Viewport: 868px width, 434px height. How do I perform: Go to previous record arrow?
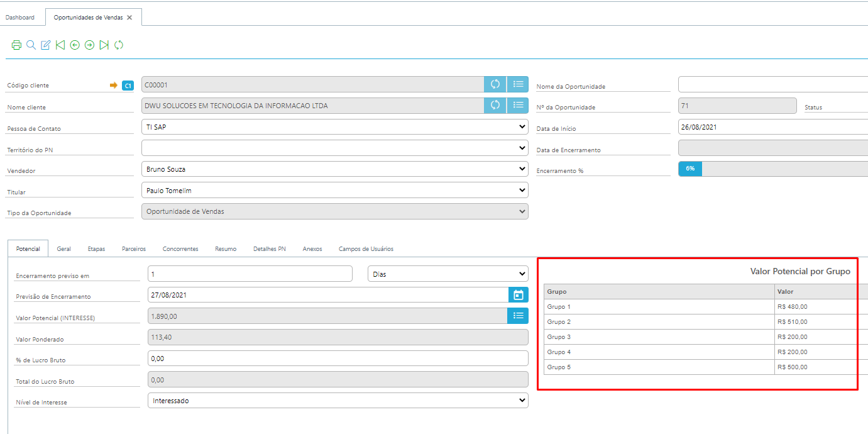[x=75, y=45]
